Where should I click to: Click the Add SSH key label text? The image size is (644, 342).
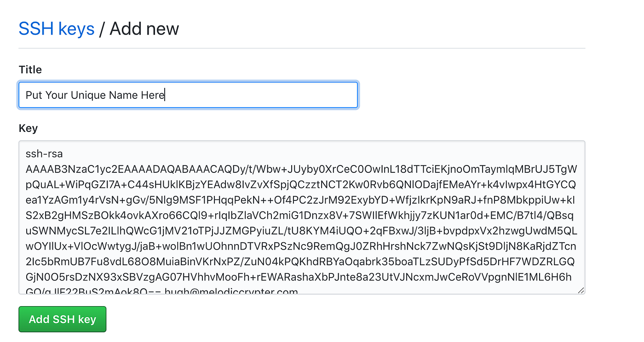point(62,319)
